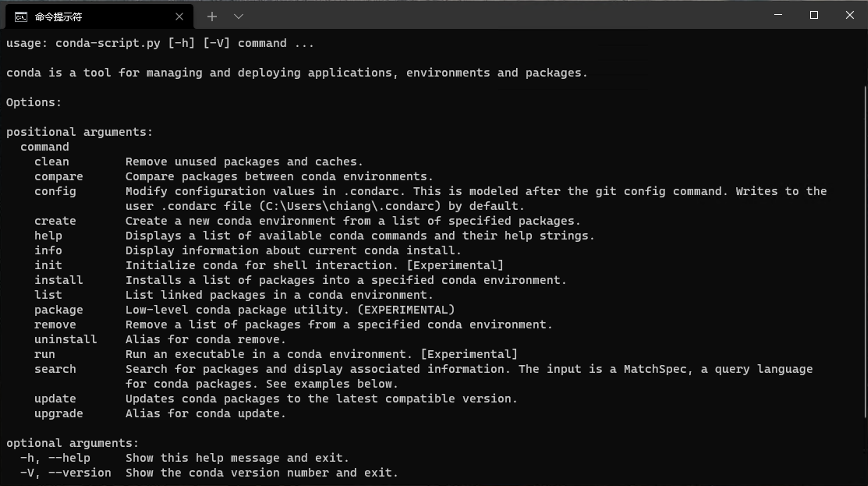
Task: Open a new tab with plus button
Action: coord(212,16)
